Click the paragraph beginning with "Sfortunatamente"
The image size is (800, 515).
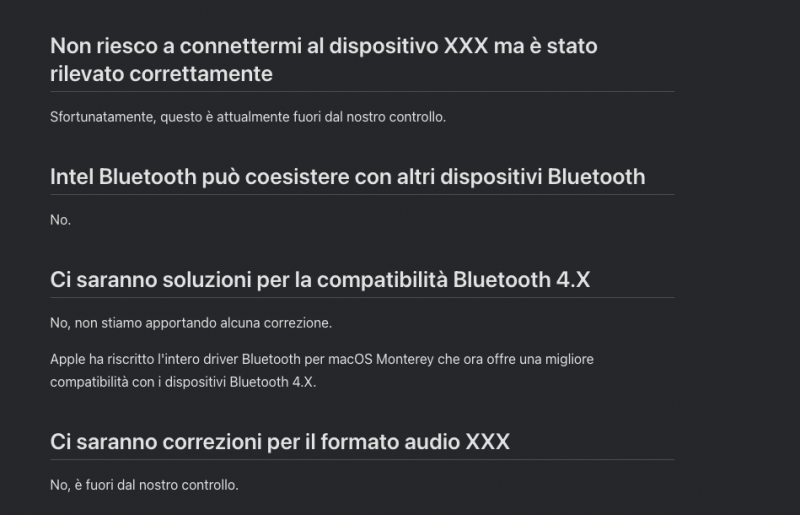click(247, 117)
